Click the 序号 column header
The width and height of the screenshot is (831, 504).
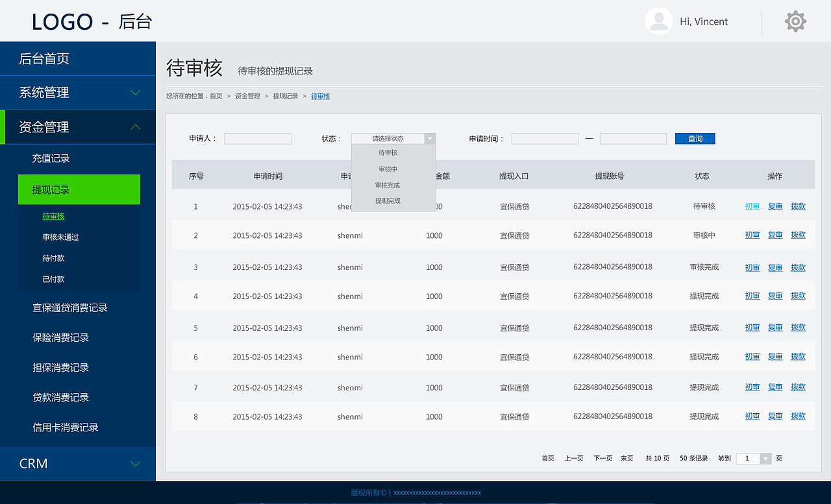click(196, 176)
